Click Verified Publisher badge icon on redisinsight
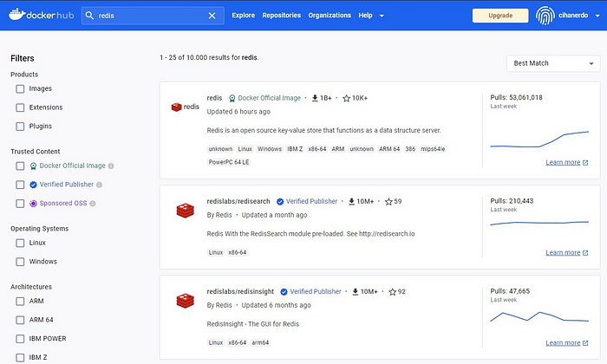Image resolution: width=607 pixels, height=364 pixels. pyautogui.click(x=284, y=292)
